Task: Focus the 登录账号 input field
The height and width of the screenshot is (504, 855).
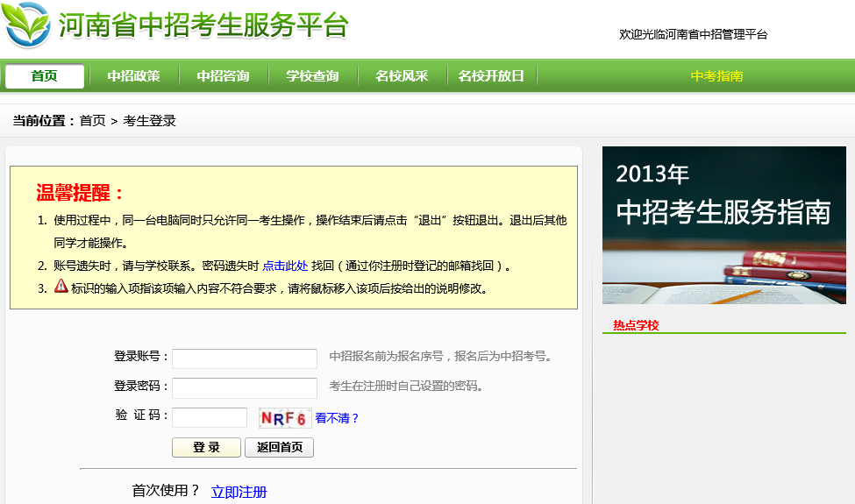Action: (245, 358)
